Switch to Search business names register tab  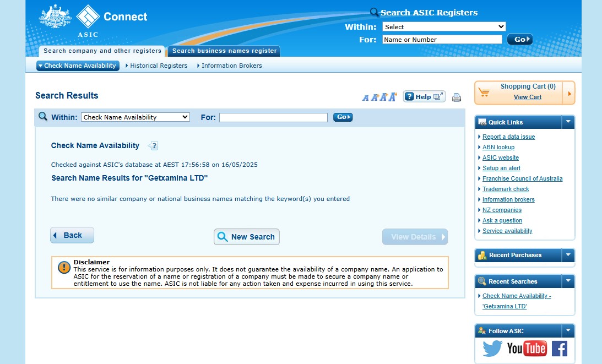[224, 51]
